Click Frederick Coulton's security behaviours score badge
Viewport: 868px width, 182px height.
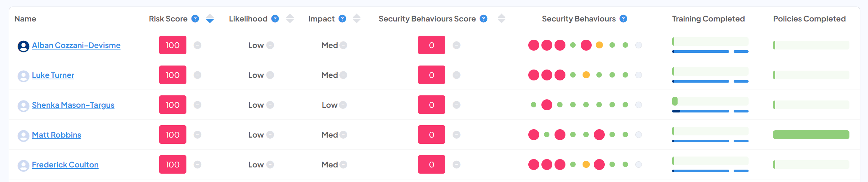[431, 165]
